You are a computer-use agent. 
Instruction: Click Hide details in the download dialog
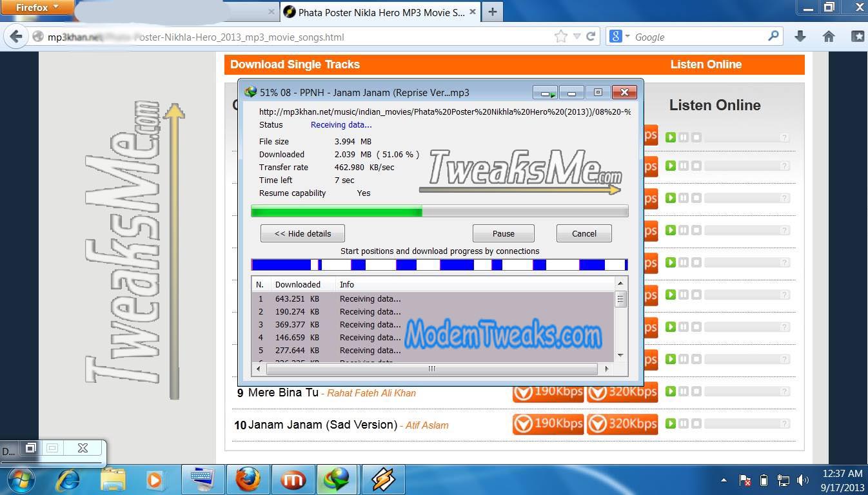point(302,233)
